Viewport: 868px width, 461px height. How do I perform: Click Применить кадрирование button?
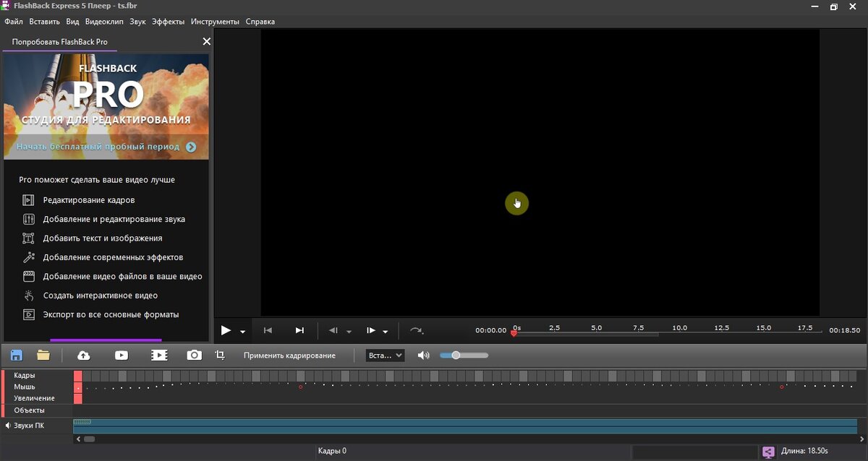289,356
